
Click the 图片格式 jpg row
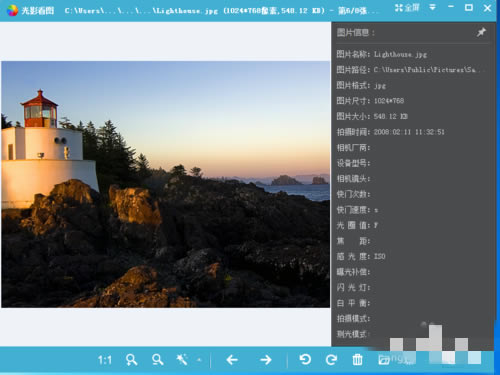(361, 85)
